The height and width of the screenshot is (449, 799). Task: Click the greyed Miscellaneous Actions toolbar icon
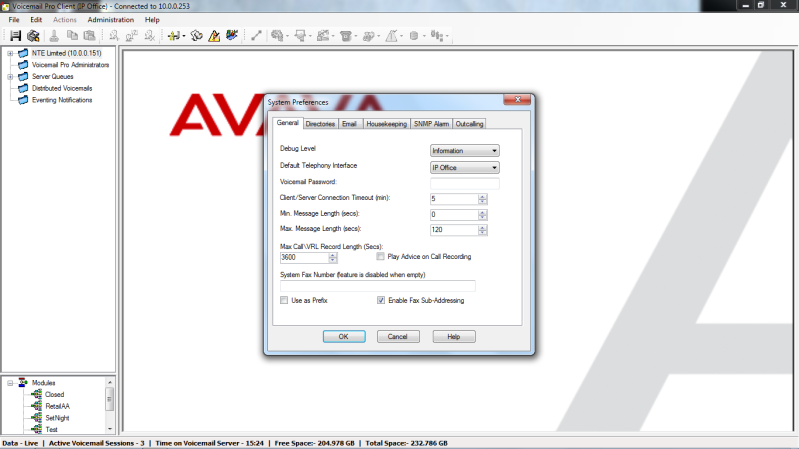[368, 36]
